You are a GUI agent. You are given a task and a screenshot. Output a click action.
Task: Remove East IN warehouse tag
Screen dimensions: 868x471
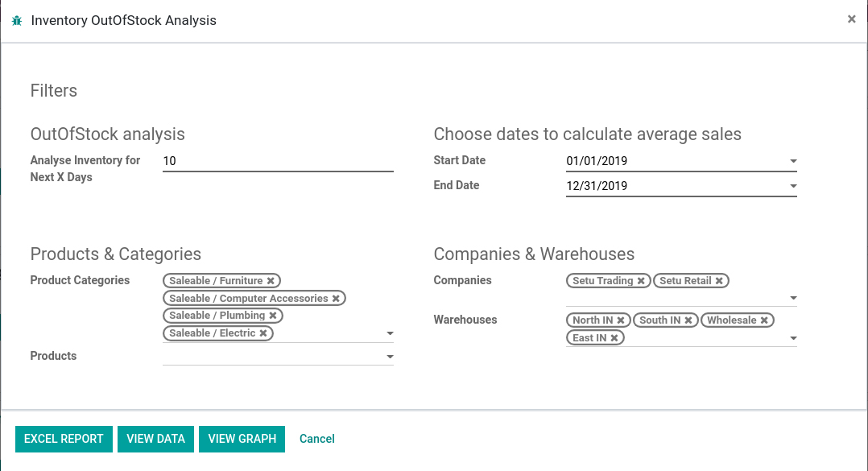coord(614,337)
